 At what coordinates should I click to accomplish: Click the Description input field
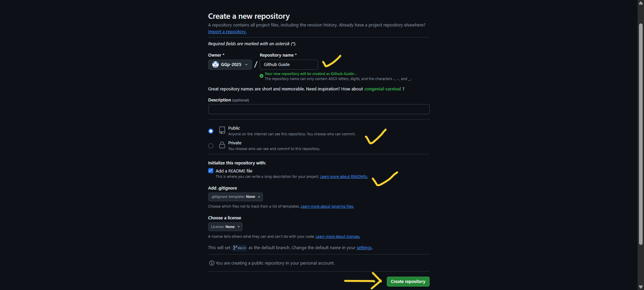click(x=318, y=109)
